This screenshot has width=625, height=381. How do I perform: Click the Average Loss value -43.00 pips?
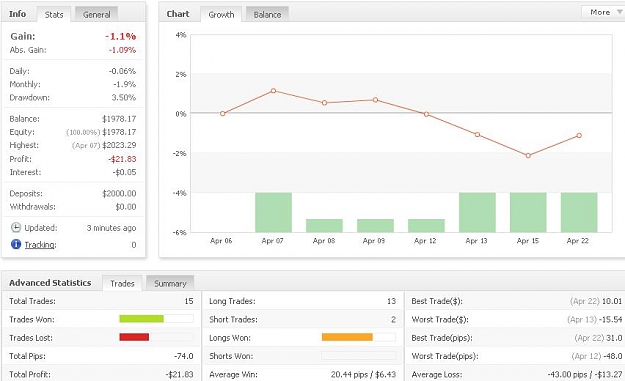tap(567, 375)
